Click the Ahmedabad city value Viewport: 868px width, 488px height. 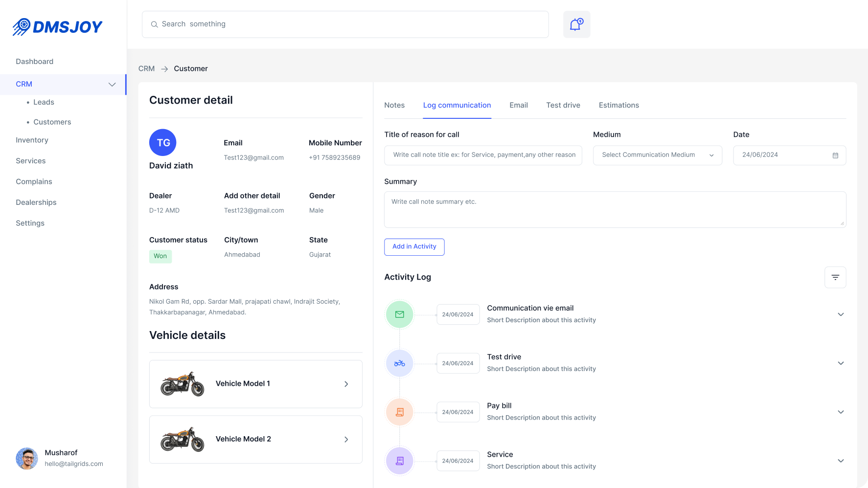[x=242, y=255]
